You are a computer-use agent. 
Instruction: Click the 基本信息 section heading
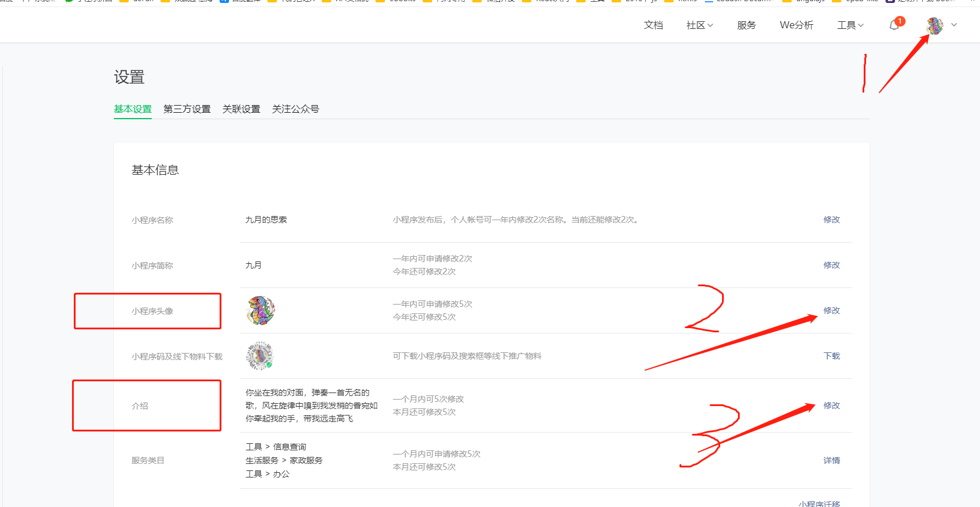click(x=155, y=170)
